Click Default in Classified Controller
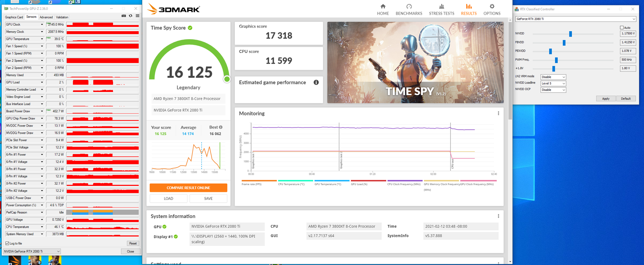The image size is (644, 265). coord(626,99)
